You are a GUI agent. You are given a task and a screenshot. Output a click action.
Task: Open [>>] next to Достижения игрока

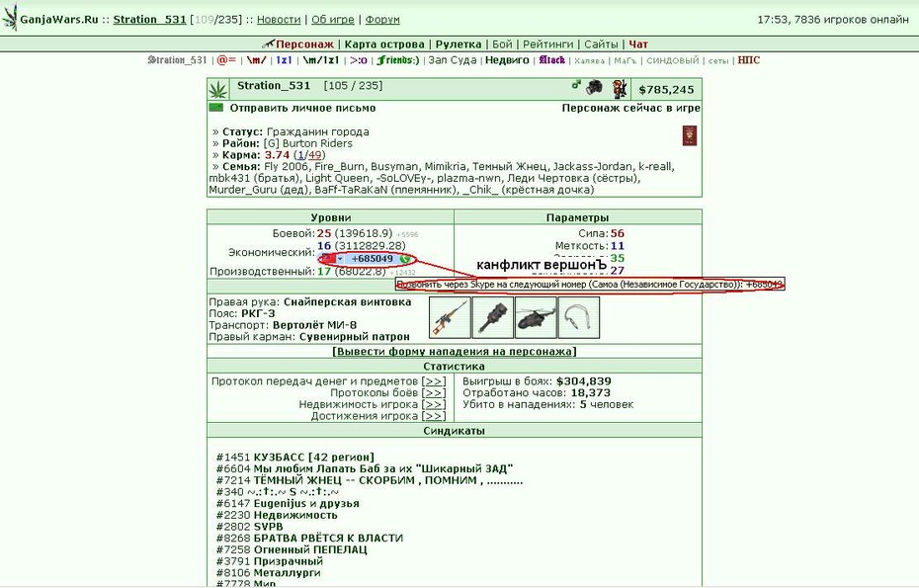(x=434, y=416)
